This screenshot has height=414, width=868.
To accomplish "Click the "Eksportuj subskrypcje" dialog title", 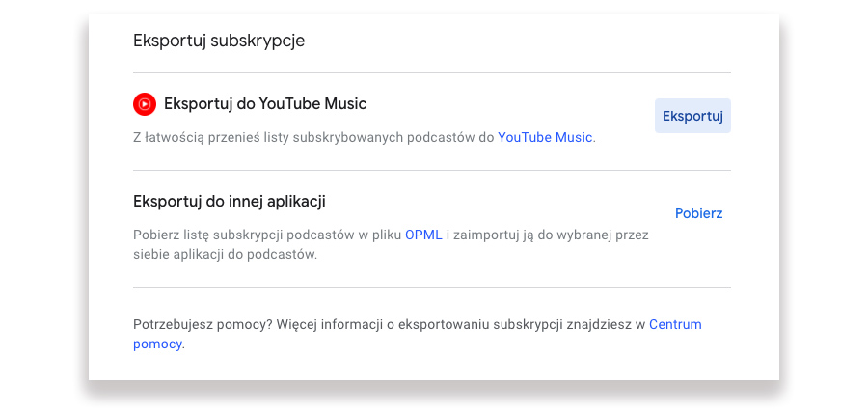I will pos(219,41).
